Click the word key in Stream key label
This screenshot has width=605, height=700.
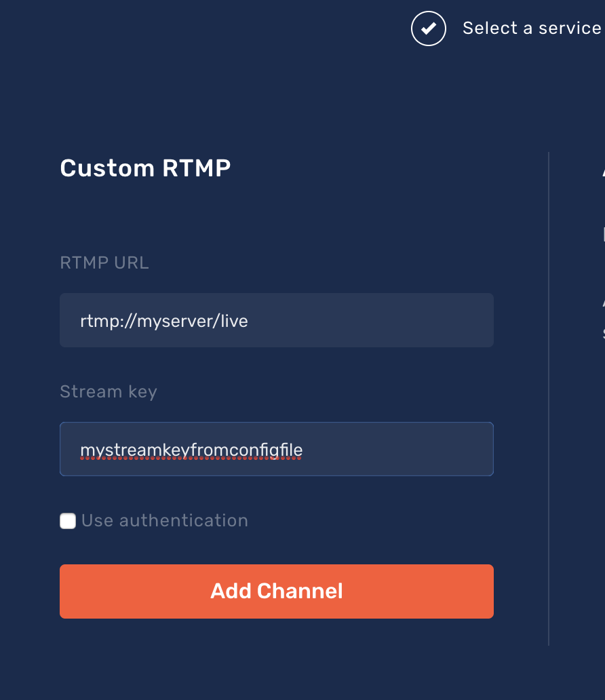[x=142, y=392]
